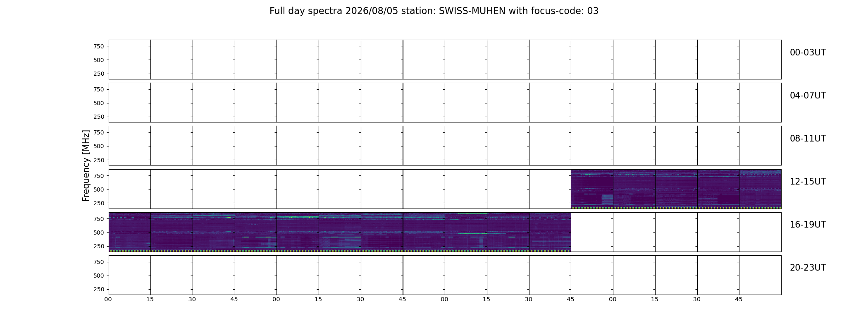Click the yellow dotted line in 16-19UT spectrogram
The image size is (868, 331).
(340, 251)
